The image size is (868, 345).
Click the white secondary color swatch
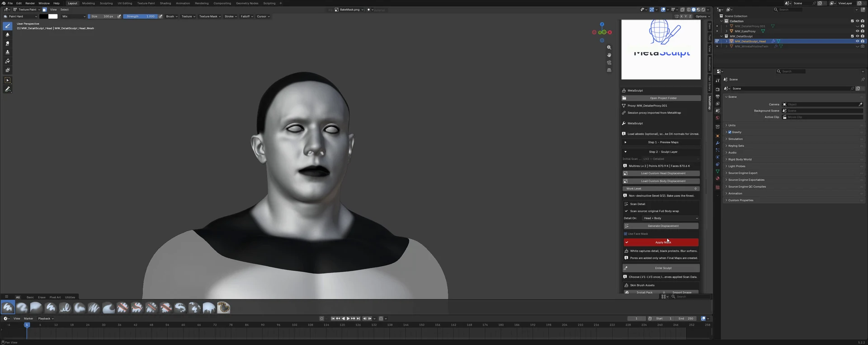point(53,16)
